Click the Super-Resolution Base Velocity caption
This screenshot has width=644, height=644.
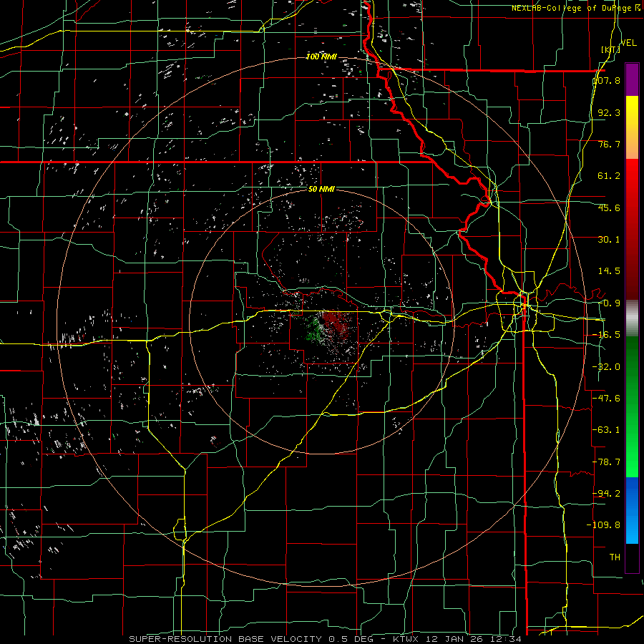pos(326,639)
